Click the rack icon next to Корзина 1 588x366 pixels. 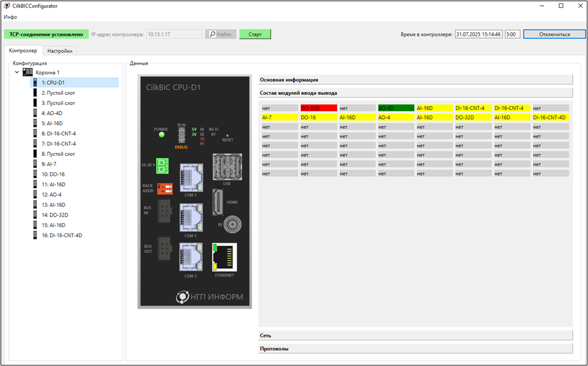coord(28,72)
